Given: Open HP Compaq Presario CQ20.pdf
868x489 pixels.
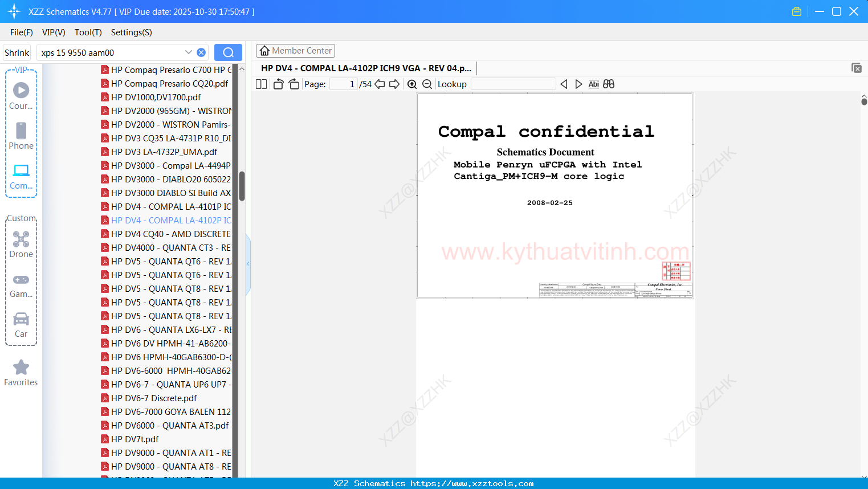Looking at the screenshot, I should (x=165, y=83).
